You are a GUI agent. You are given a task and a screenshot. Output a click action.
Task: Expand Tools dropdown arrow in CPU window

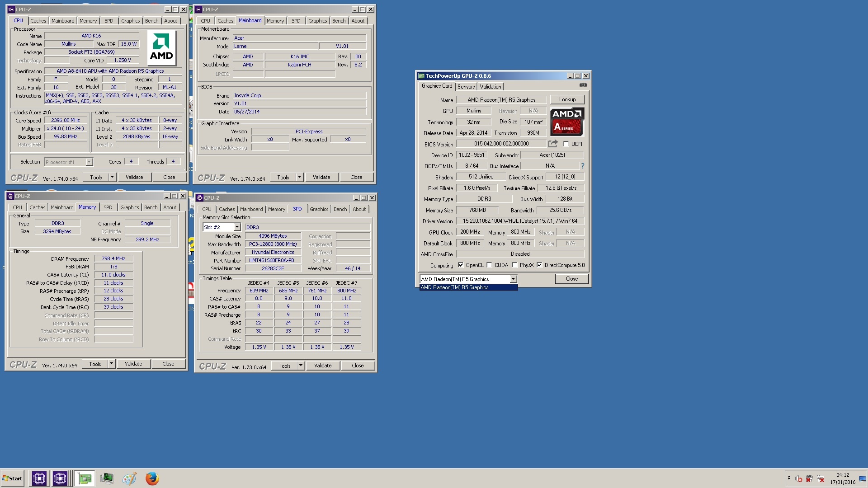112,177
